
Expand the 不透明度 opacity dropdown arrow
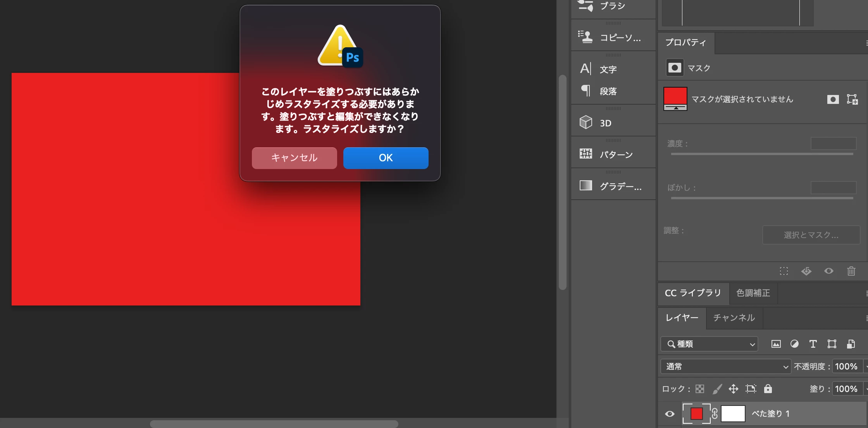click(866, 366)
